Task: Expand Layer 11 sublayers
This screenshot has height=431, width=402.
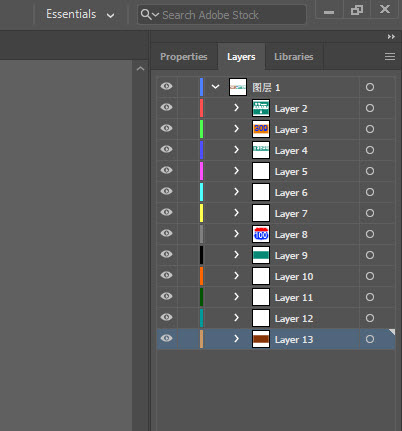Action: coord(236,297)
